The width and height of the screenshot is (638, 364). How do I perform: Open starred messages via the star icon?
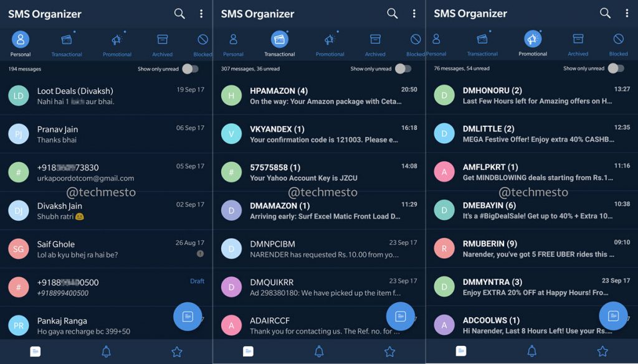coord(177,351)
